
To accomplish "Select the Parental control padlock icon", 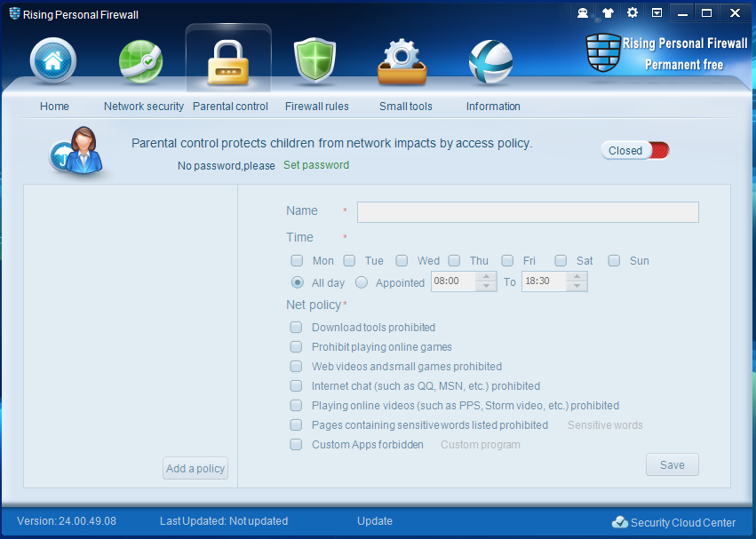I will click(228, 63).
